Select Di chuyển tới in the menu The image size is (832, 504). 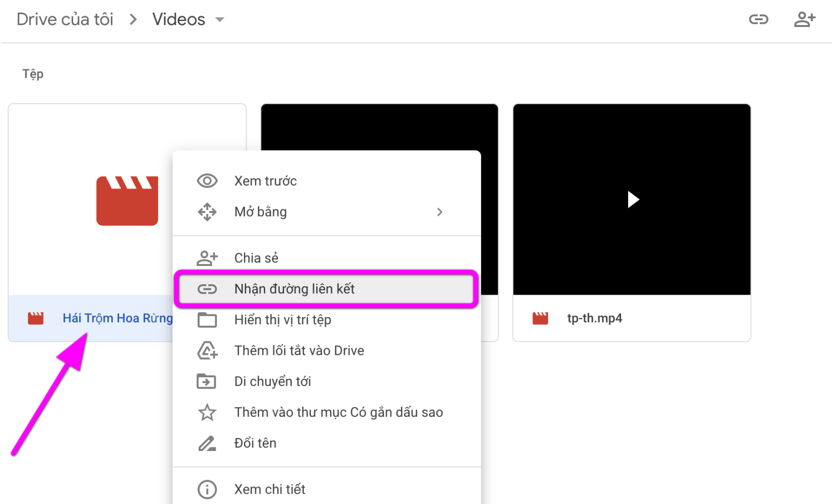pyautogui.click(x=272, y=381)
